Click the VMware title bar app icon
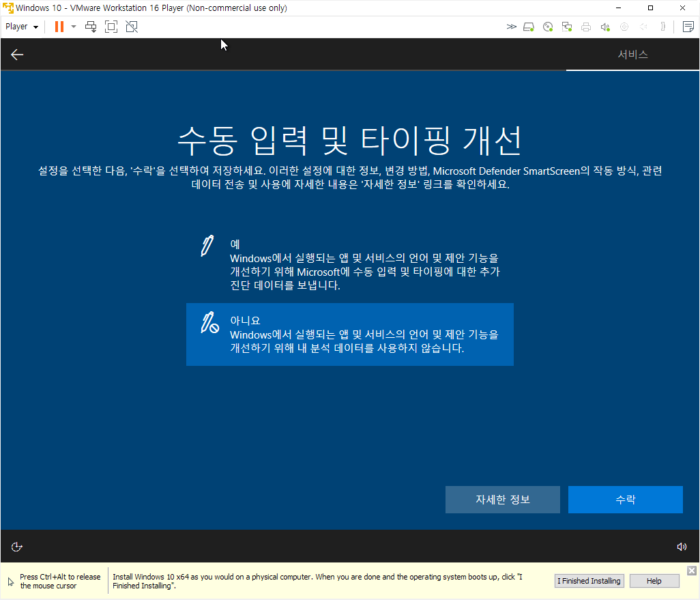The height and width of the screenshot is (600, 700). coord(8,8)
